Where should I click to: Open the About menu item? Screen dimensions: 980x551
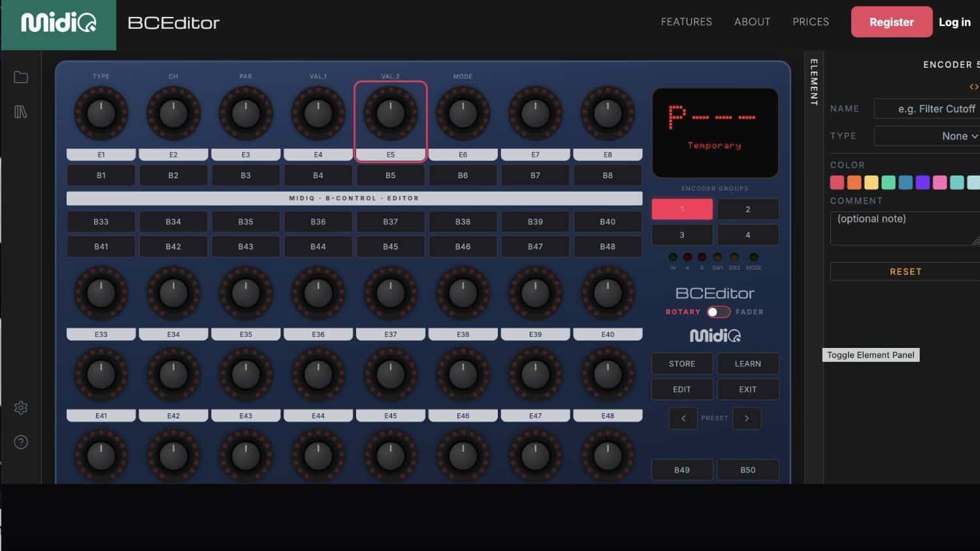click(x=752, y=22)
